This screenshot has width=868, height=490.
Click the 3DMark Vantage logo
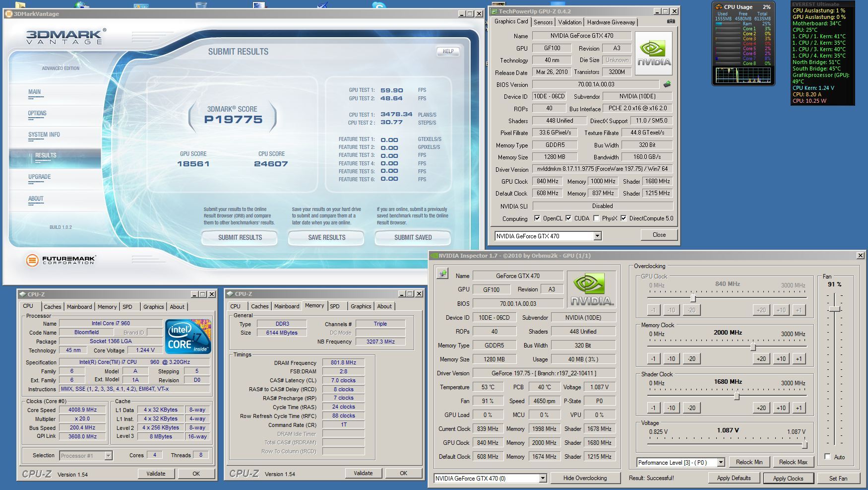click(x=66, y=36)
